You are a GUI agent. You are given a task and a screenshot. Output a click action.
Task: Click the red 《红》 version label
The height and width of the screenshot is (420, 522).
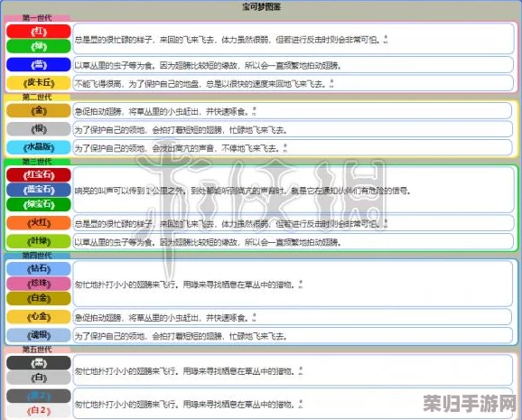(39, 32)
